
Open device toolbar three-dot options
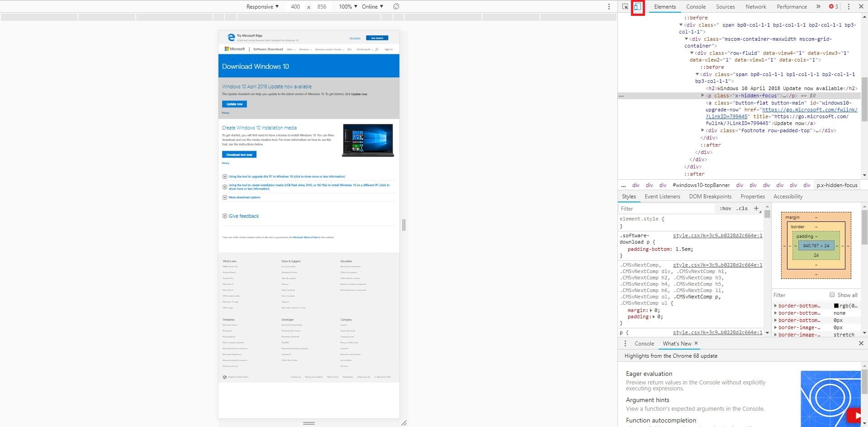coord(609,7)
